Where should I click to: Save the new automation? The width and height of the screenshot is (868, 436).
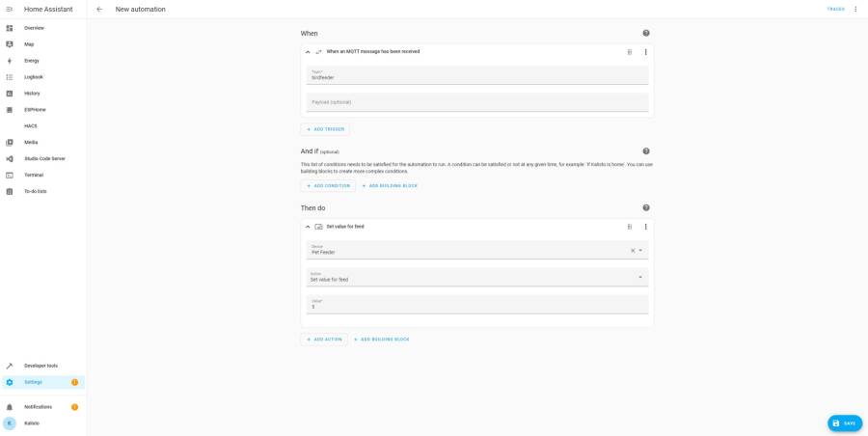tap(844, 423)
